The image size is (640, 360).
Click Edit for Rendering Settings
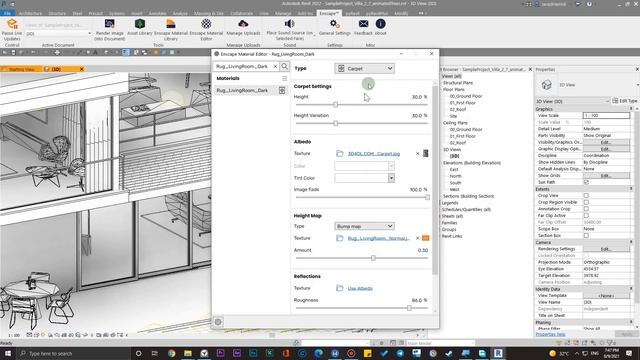(x=606, y=249)
